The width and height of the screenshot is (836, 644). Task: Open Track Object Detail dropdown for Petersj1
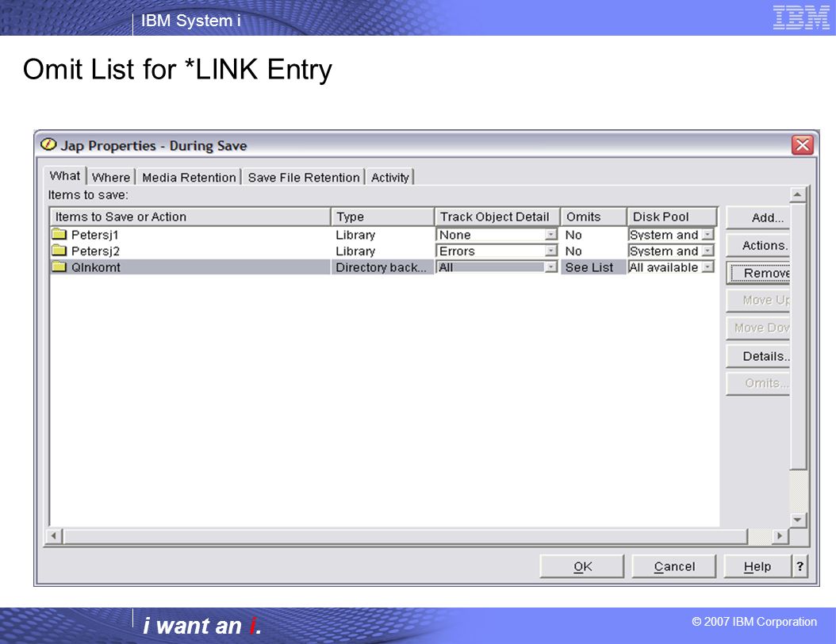550,235
